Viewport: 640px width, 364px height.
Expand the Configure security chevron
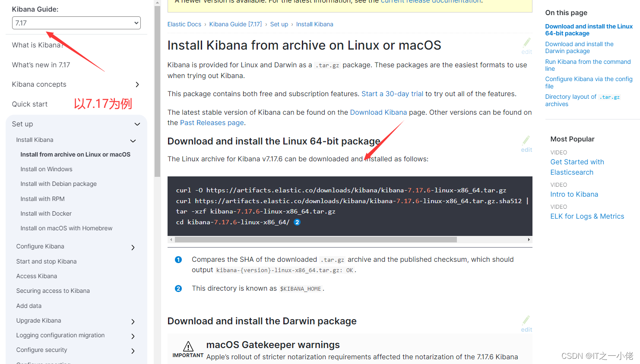point(133,351)
